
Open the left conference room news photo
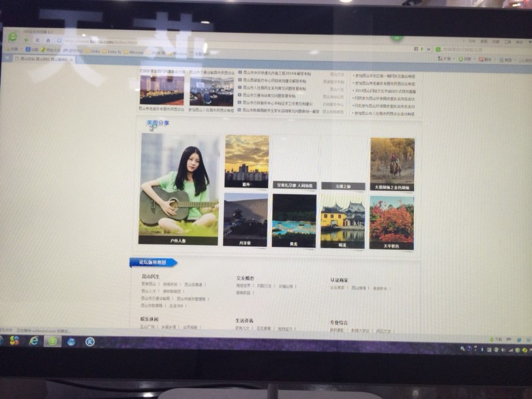click(162, 90)
